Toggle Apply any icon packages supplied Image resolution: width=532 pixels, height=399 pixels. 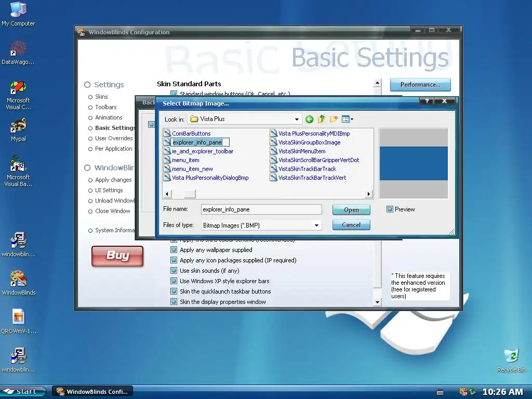(174, 260)
